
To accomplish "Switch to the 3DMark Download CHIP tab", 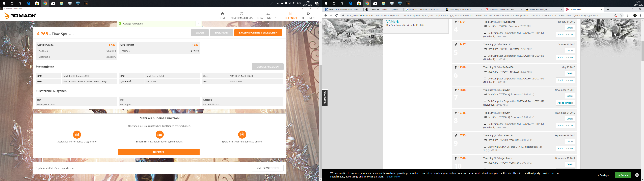I will tap(501, 10).
